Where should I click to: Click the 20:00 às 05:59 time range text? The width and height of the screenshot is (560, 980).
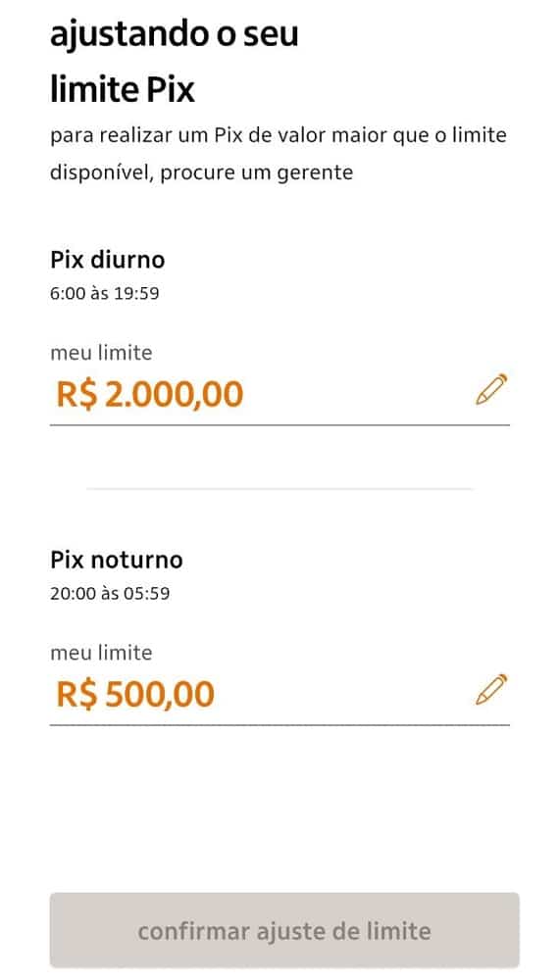pyautogui.click(x=110, y=593)
